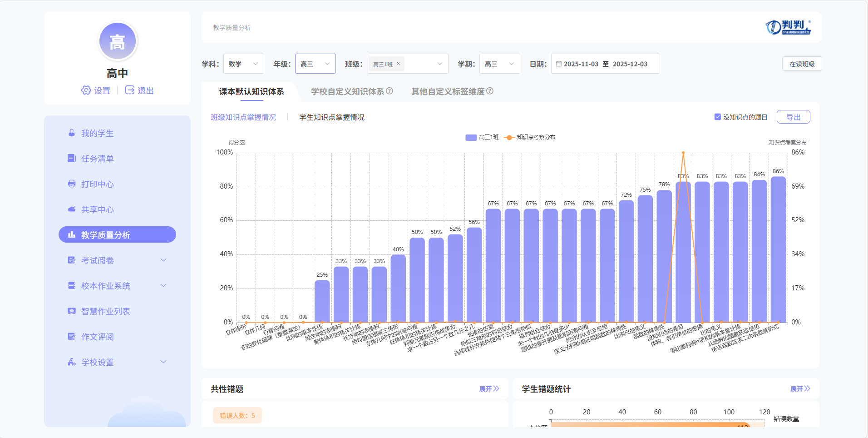Click the 设置 gear icon
Image resolution: width=868 pixels, height=438 pixels.
click(86, 90)
